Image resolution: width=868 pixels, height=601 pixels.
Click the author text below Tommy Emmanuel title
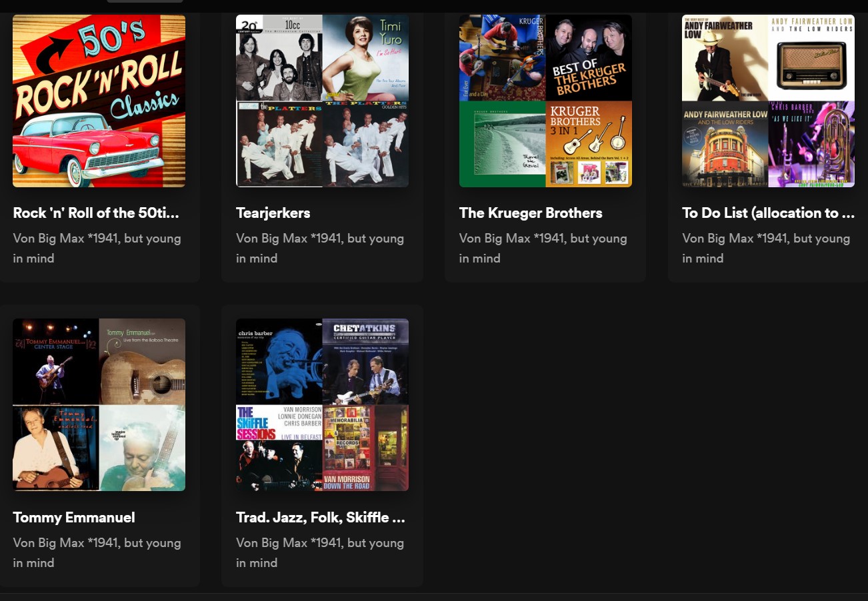[x=97, y=552]
